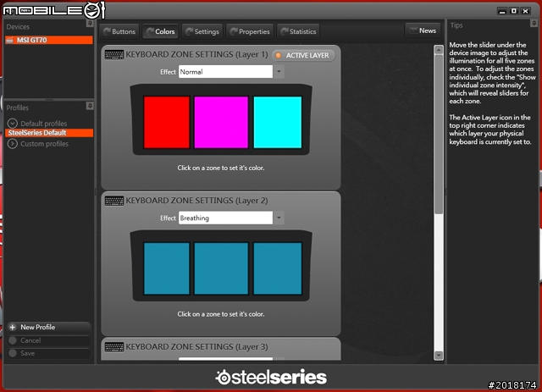
Task: Click the Layer 2 keyboard icon
Action: pyautogui.click(x=114, y=201)
